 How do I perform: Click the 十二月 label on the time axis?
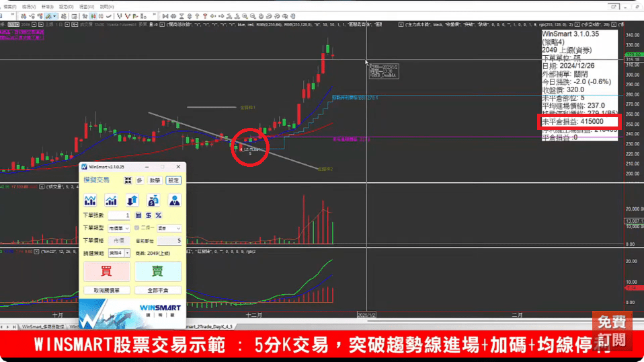click(254, 315)
